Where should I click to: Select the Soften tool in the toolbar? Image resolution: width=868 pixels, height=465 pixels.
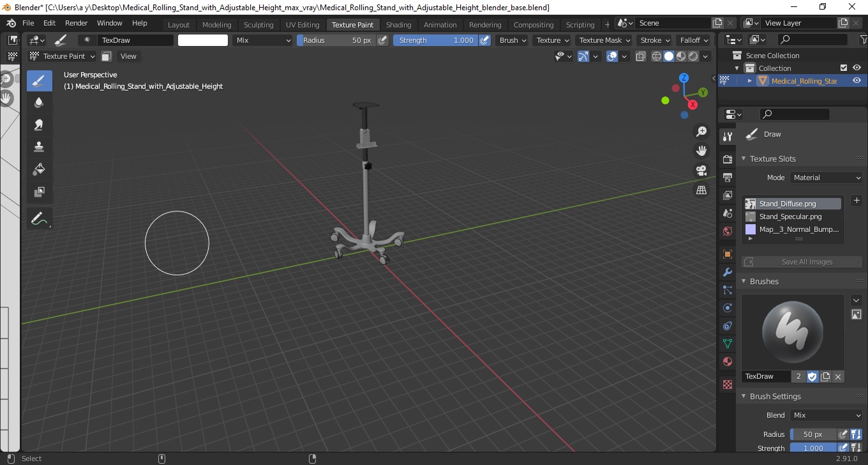(x=39, y=103)
